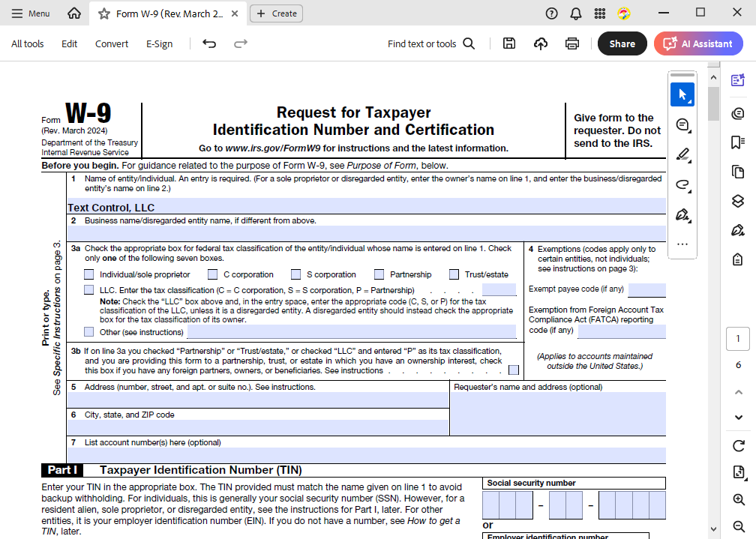
Task: Open the Help question mark icon
Action: coord(551,13)
